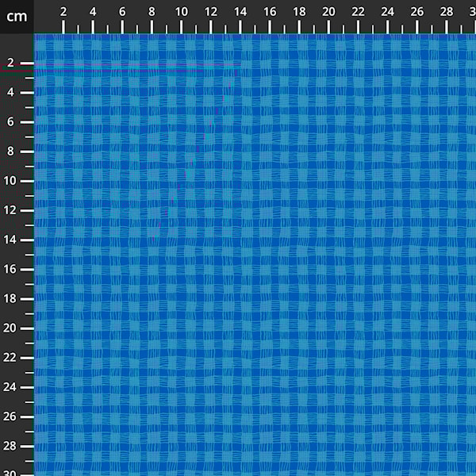Click the cm unit label in corner
The height and width of the screenshot is (476, 476).
[17, 16]
